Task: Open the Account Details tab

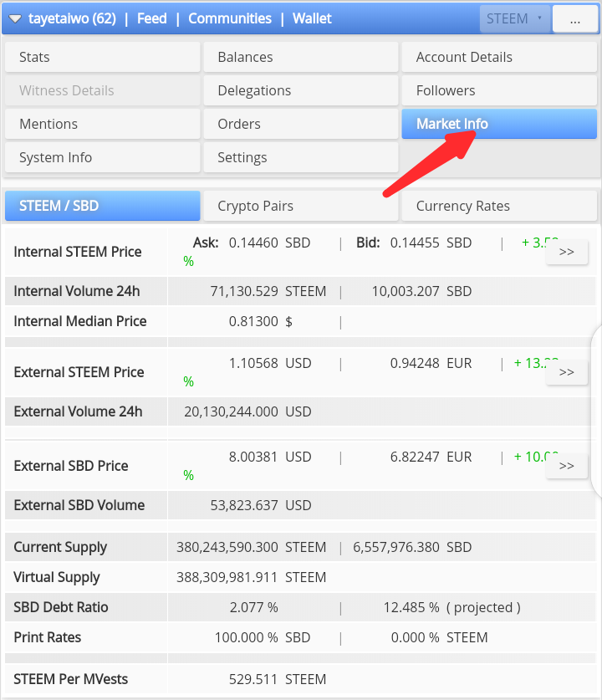Action: (x=499, y=57)
